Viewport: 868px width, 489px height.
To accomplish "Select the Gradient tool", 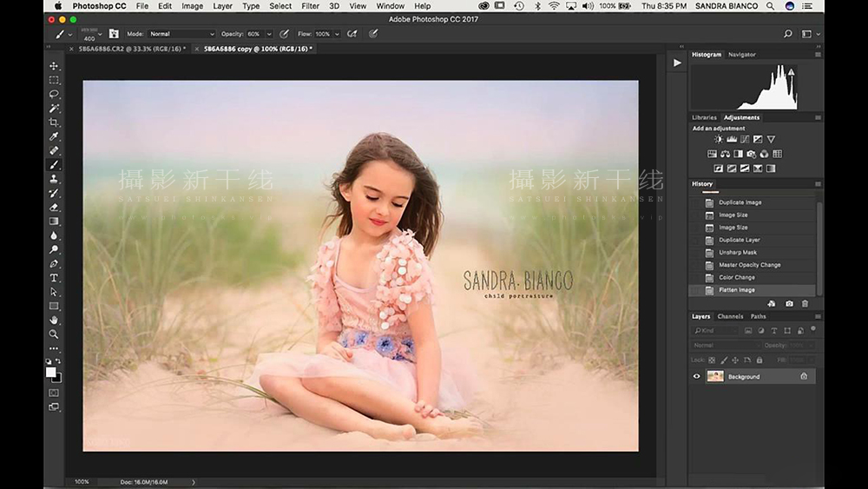I will coord(54,221).
